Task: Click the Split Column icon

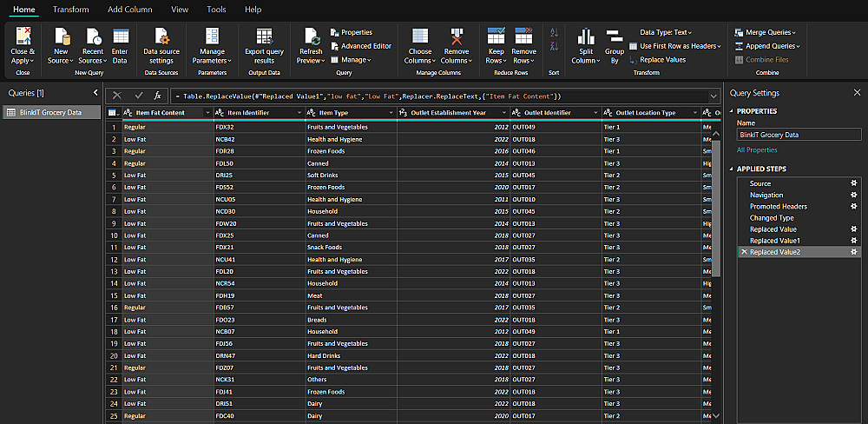Action: (x=586, y=36)
